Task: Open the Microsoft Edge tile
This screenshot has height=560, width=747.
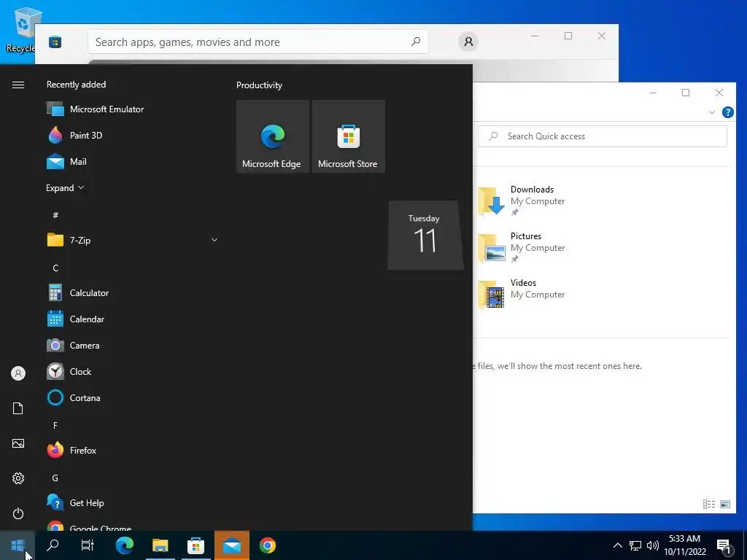Action: tap(273, 136)
